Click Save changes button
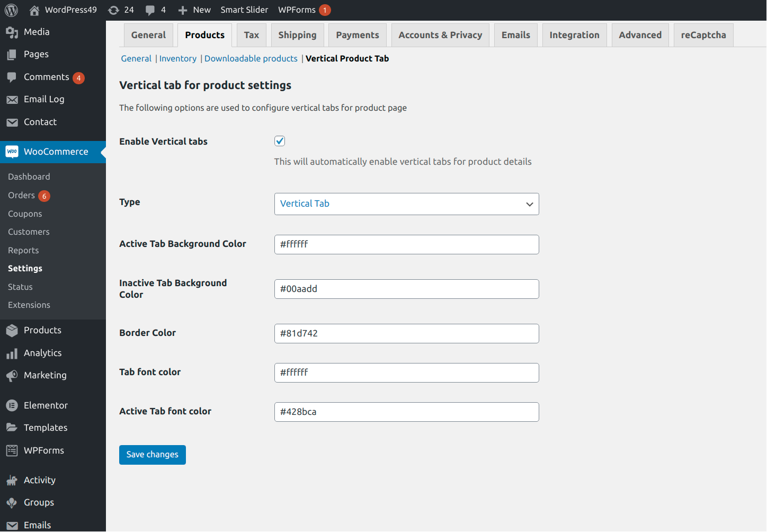The width and height of the screenshot is (767, 532). point(152,455)
